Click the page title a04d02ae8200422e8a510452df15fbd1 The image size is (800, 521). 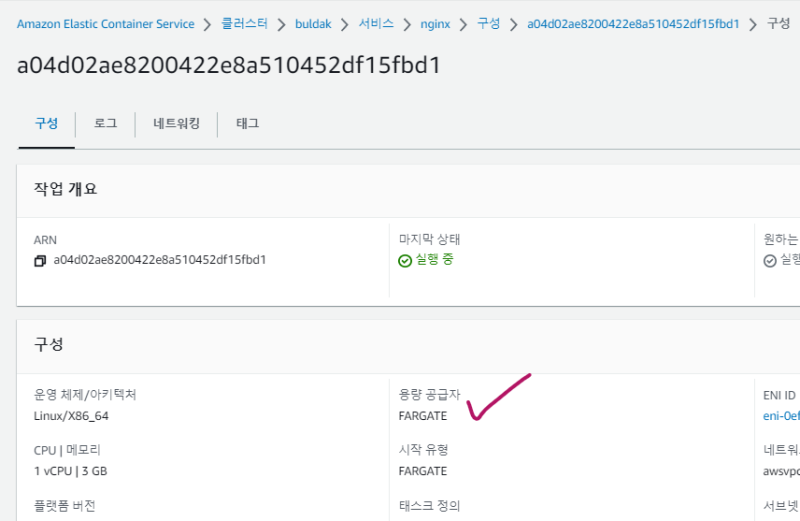tap(229, 65)
